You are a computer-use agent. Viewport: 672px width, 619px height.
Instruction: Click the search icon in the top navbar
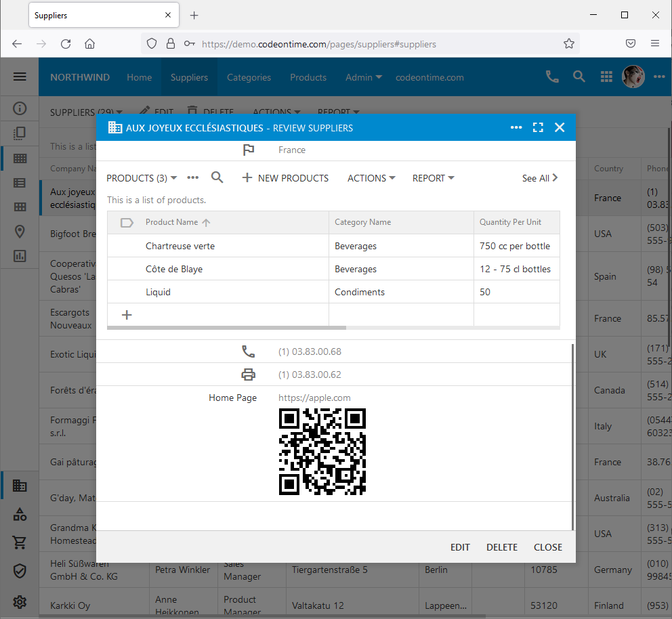(x=579, y=77)
